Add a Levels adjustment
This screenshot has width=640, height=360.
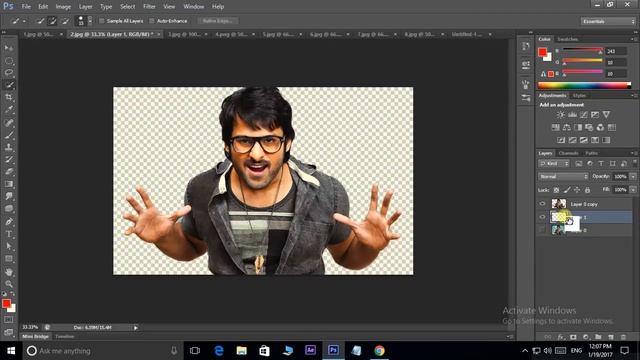[572, 115]
